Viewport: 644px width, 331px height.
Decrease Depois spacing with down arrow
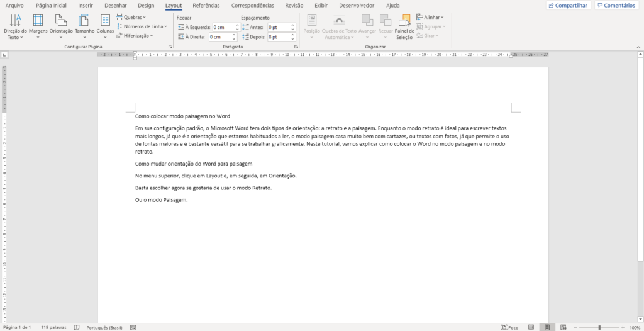(293, 40)
